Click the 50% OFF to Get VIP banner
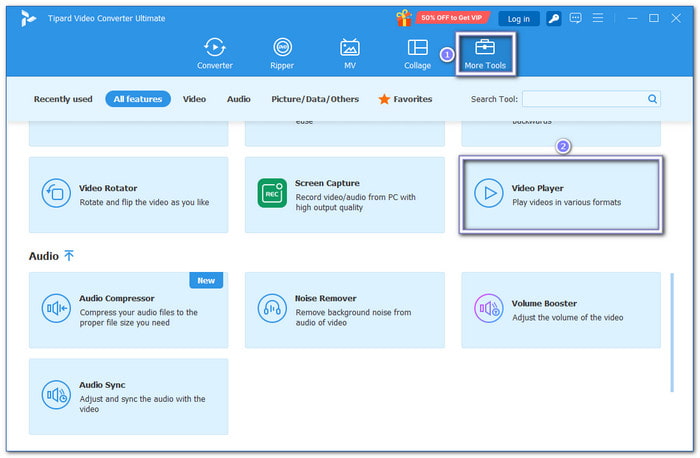This screenshot has width=700, height=458. pos(452,18)
